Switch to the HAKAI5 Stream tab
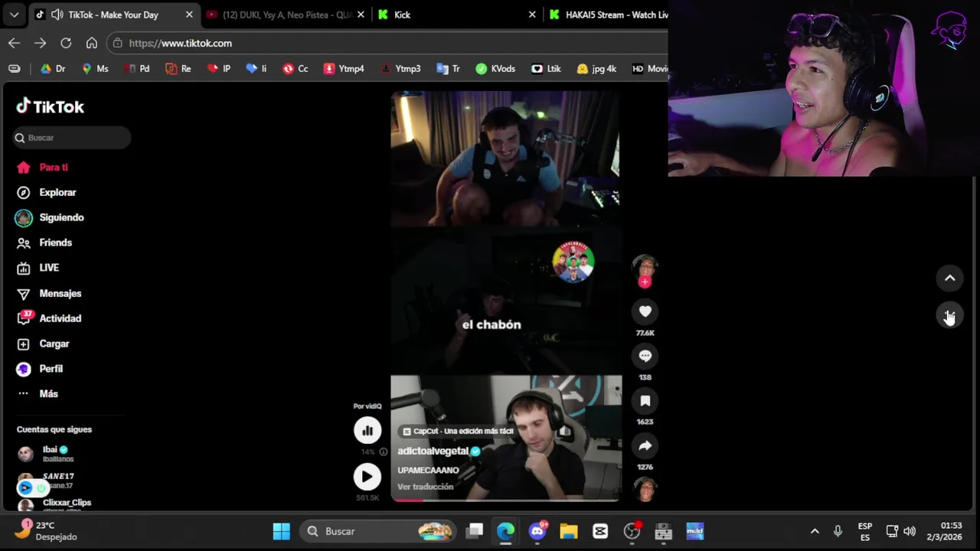The height and width of the screenshot is (551, 980). point(607,15)
